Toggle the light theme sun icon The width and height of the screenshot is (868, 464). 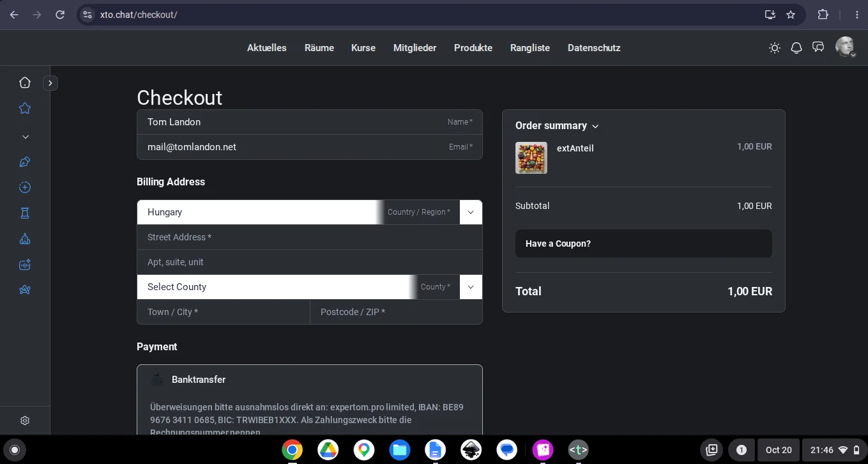(775, 48)
